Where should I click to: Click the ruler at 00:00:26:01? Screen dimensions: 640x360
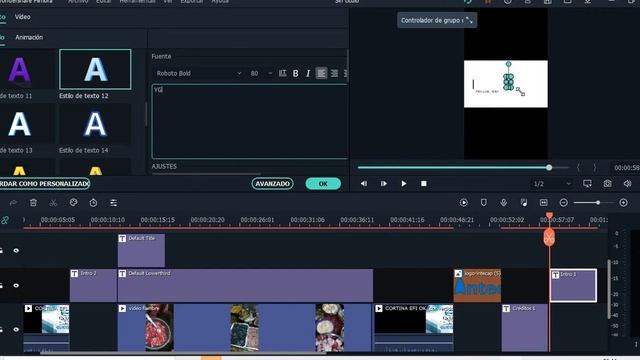pyautogui.click(x=257, y=220)
